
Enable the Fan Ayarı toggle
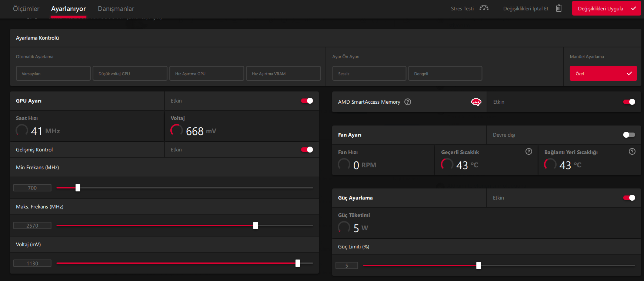[629, 135]
